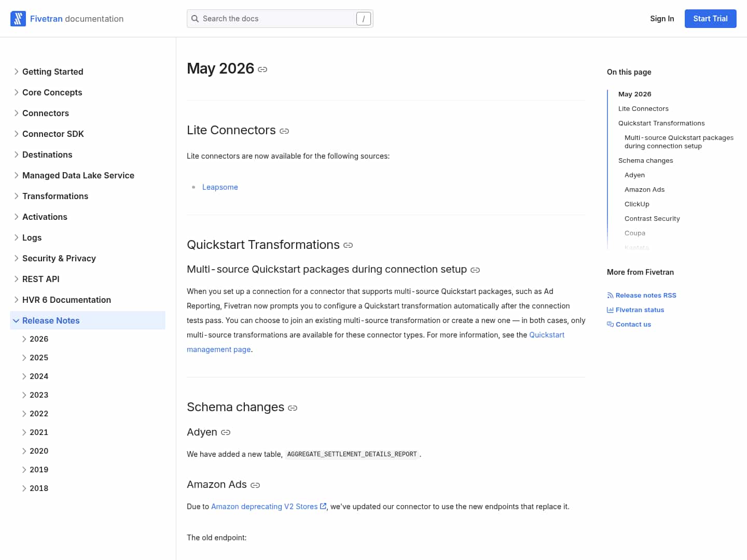Expand the 2021 release notes chevron
747x560 pixels.
[x=24, y=432]
